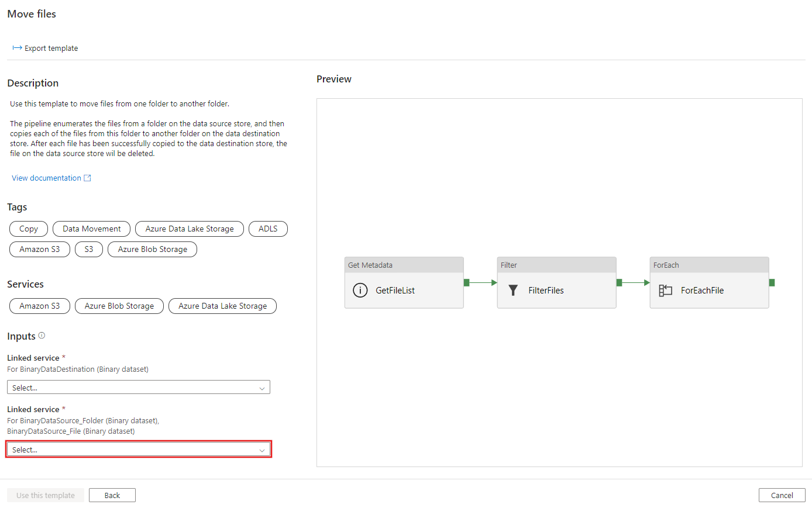The height and width of the screenshot is (508, 812).
Task: Click the text 'For BinaryDataSource_Folder (Binary dataset),'
Action: [x=83, y=421]
